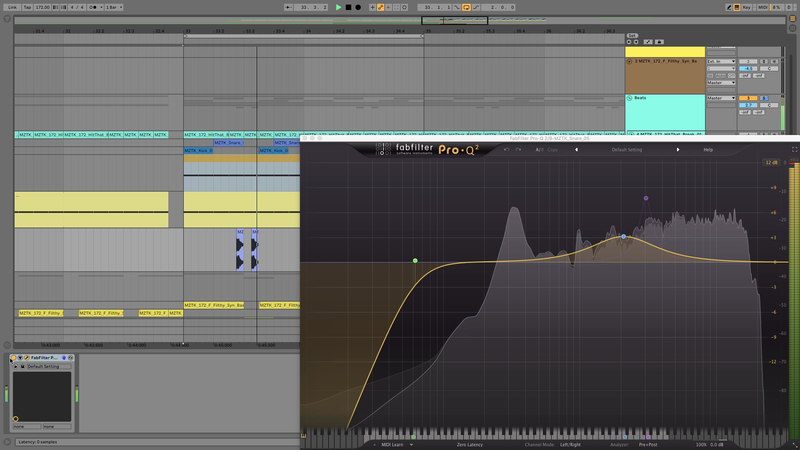Click the 2.7 volume field on Beats track
This screenshot has height=450, width=800.
coord(748,105)
